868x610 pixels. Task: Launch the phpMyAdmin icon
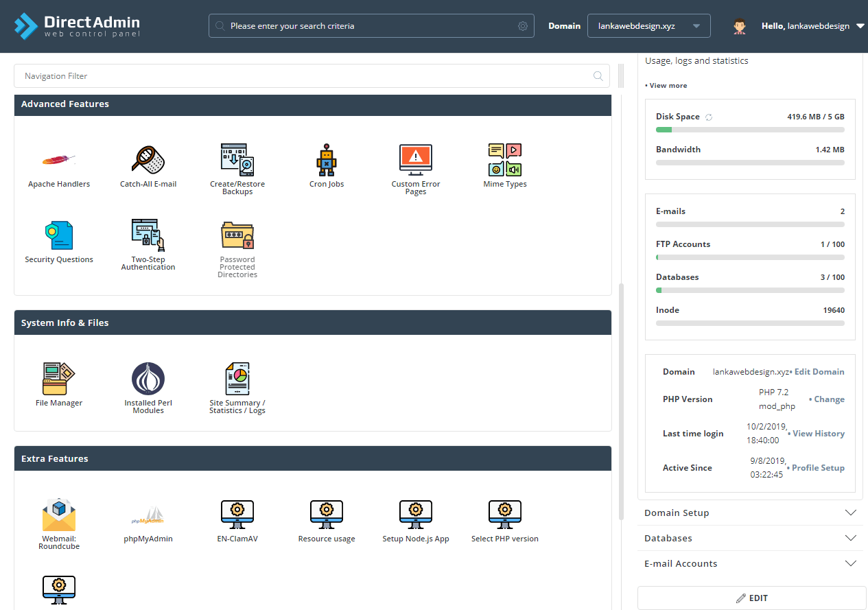click(148, 515)
